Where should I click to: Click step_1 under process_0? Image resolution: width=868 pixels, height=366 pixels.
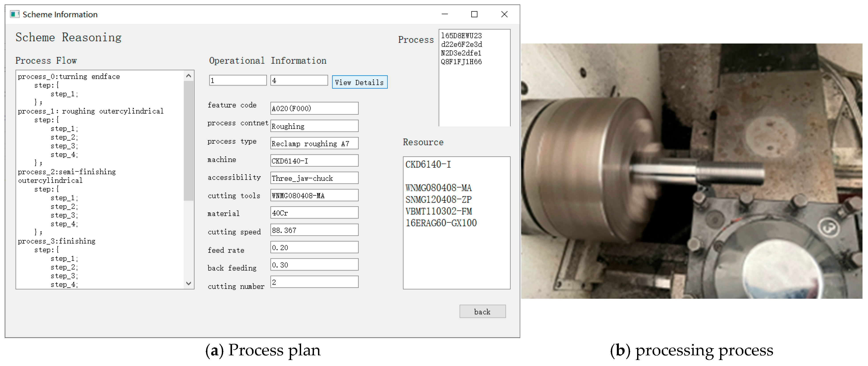click(x=64, y=94)
